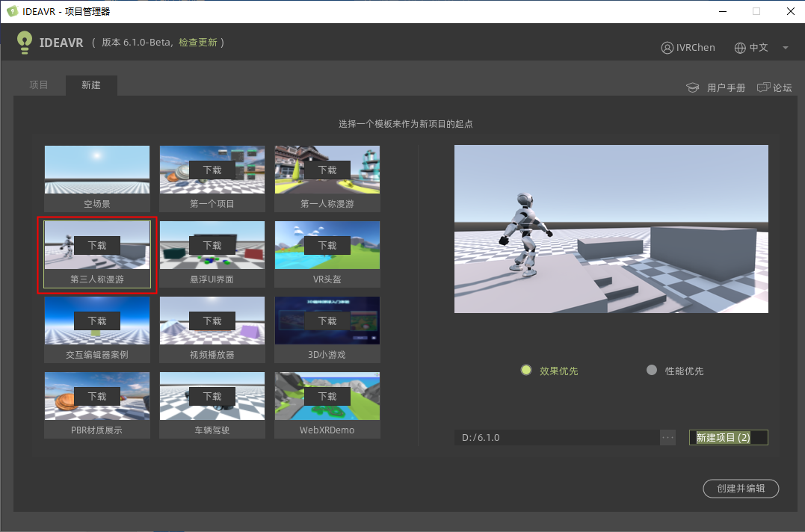Image resolution: width=805 pixels, height=532 pixels.
Task: Select the 交互编辑器案例 template label
Action: 97,354
